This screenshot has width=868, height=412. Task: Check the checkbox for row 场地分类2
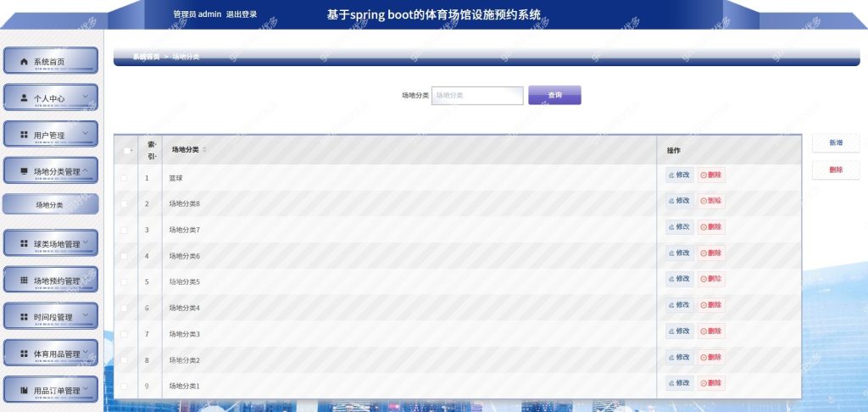click(x=124, y=360)
